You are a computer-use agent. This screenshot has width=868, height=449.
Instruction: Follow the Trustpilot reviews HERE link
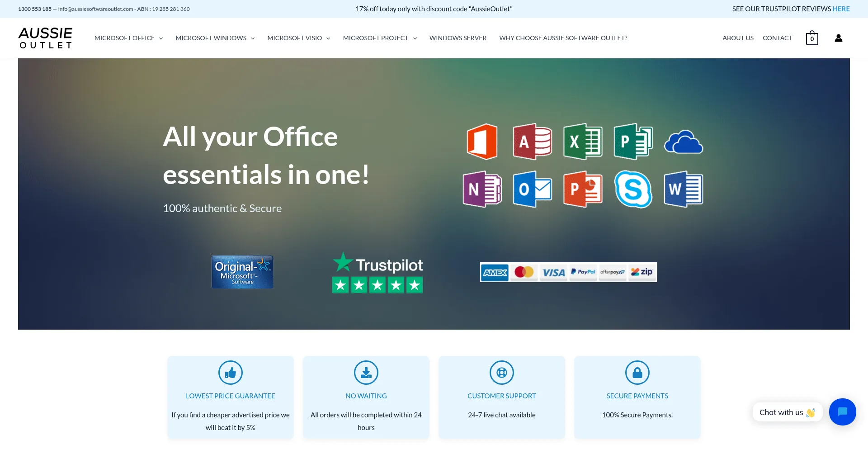(x=841, y=9)
